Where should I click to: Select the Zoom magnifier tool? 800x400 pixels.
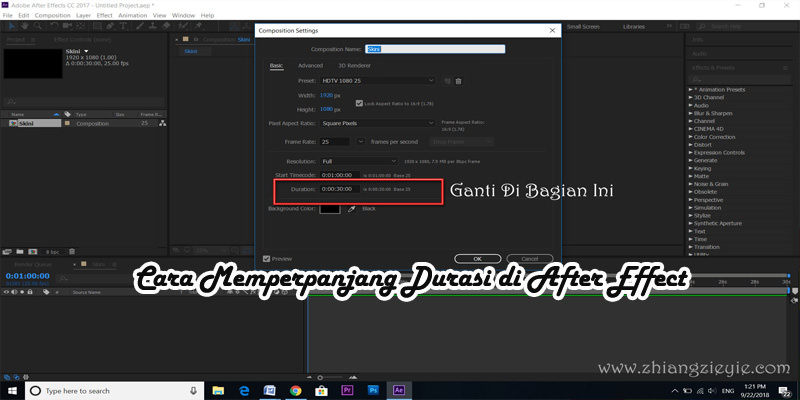pos(38,26)
